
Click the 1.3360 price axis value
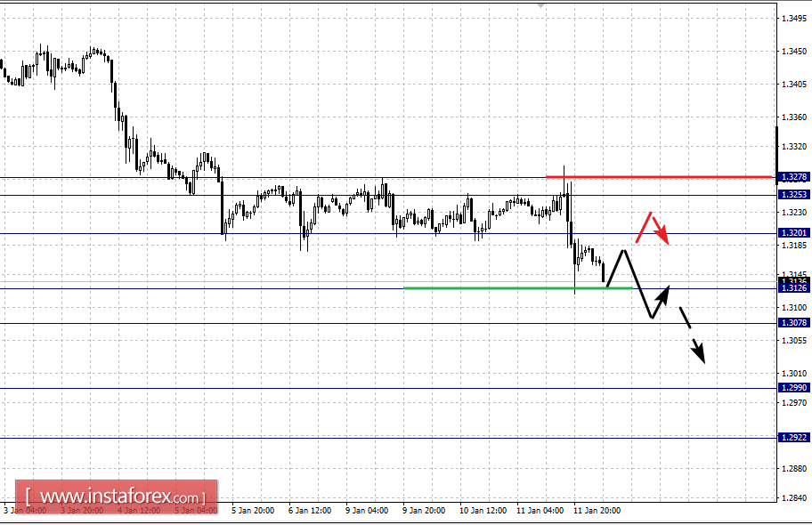click(x=794, y=117)
